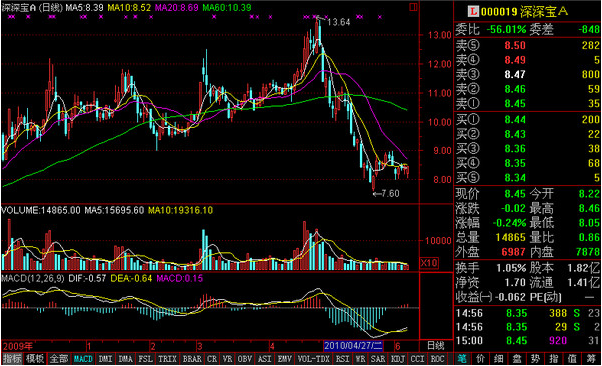
Task: Select the 价 price view tab
Action: tap(480, 359)
